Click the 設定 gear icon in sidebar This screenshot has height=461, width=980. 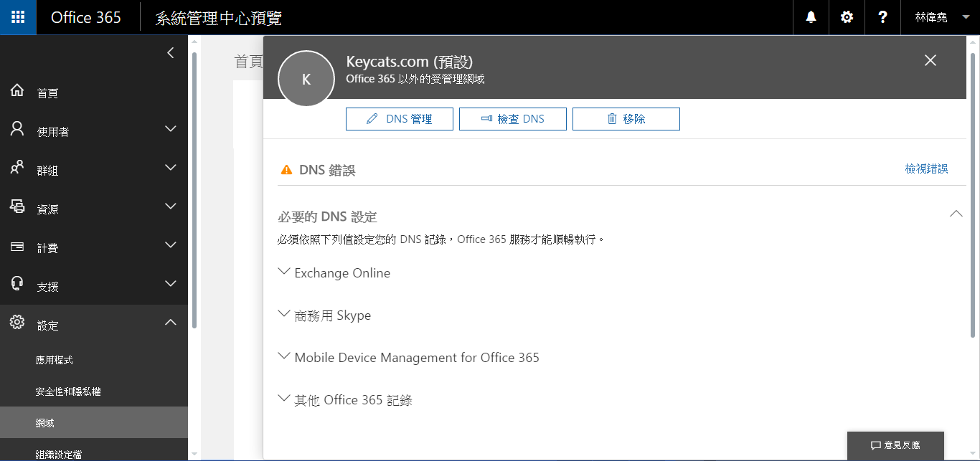pos(17,323)
